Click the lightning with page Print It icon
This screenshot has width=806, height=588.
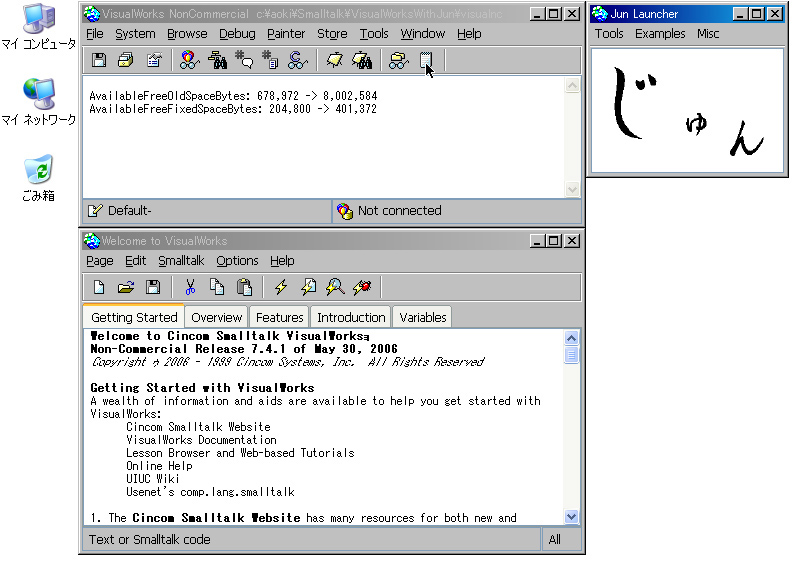tap(308, 287)
